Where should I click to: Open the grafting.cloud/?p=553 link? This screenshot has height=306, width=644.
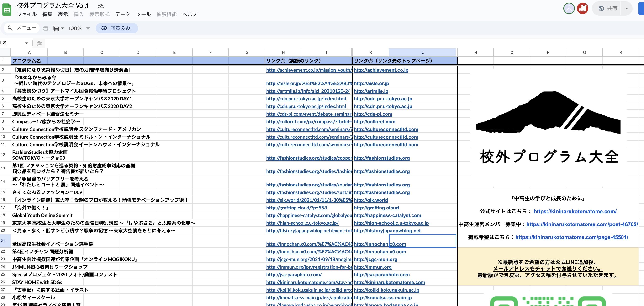pyautogui.click(x=296, y=208)
